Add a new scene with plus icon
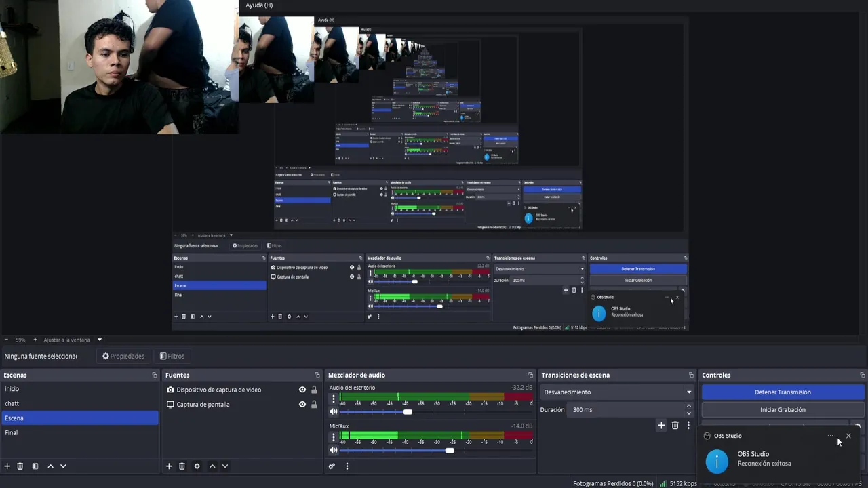This screenshot has width=868, height=488. click(7, 466)
